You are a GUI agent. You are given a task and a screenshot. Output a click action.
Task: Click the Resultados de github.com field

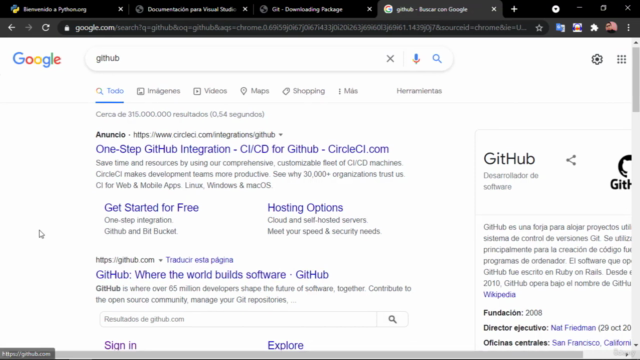(x=238, y=319)
